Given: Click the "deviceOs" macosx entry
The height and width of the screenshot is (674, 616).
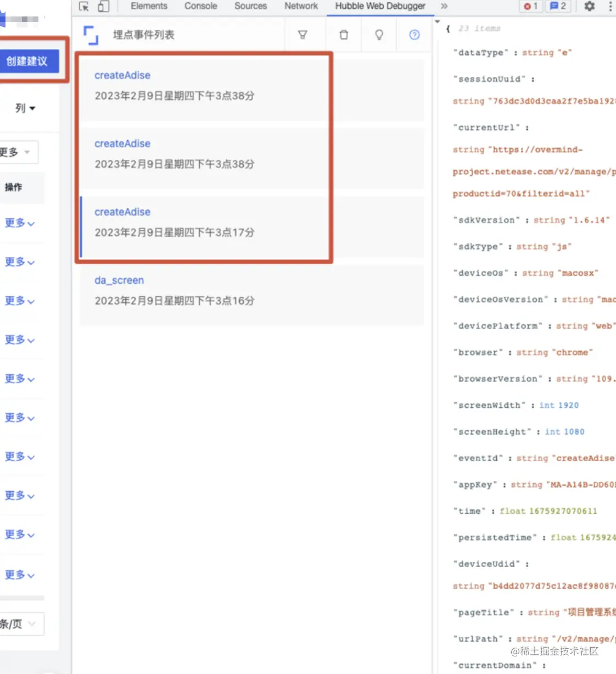Looking at the screenshot, I should click(x=525, y=273).
